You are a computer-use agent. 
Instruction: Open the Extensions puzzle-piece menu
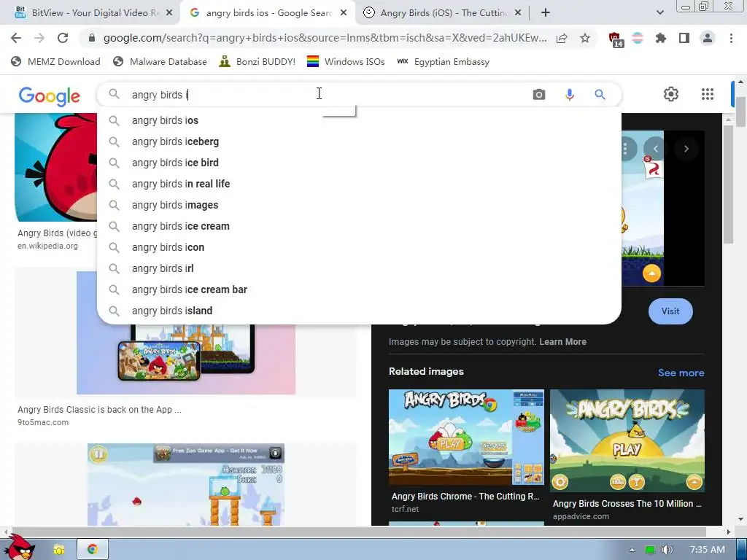point(661,38)
